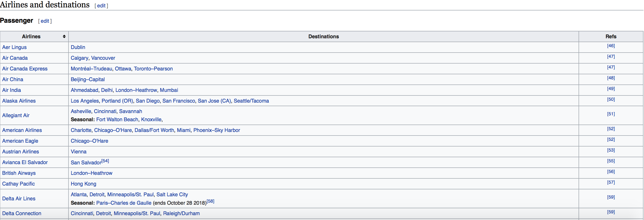The height and width of the screenshot is (220, 644).
Task: View Ahmedabad destination page
Action: pyautogui.click(x=84, y=90)
